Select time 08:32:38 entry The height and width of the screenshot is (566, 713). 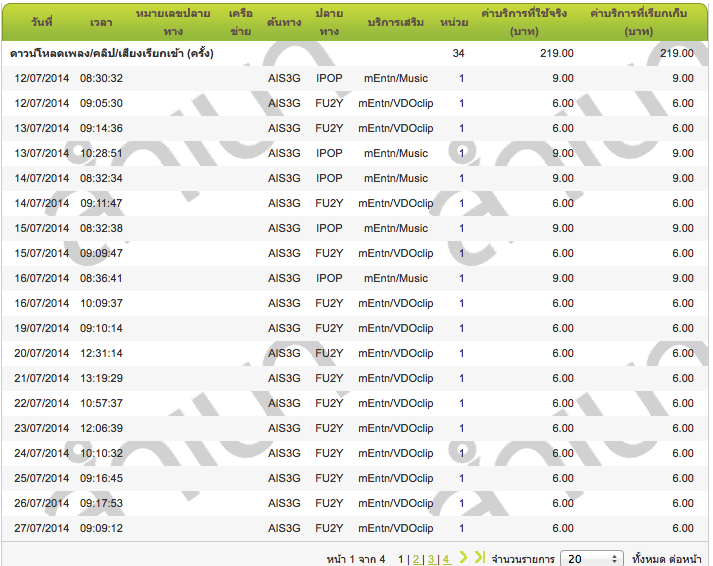(x=101, y=228)
